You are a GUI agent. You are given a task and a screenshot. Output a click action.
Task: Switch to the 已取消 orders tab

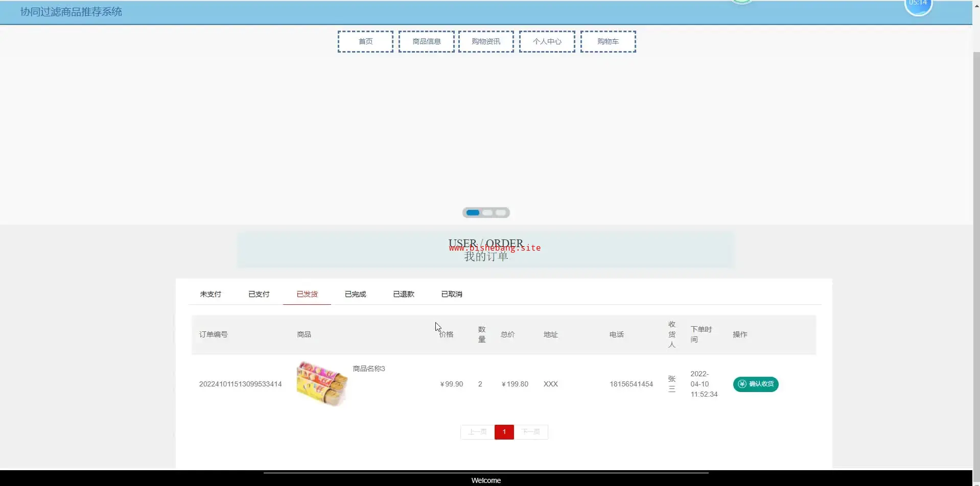click(x=452, y=294)
